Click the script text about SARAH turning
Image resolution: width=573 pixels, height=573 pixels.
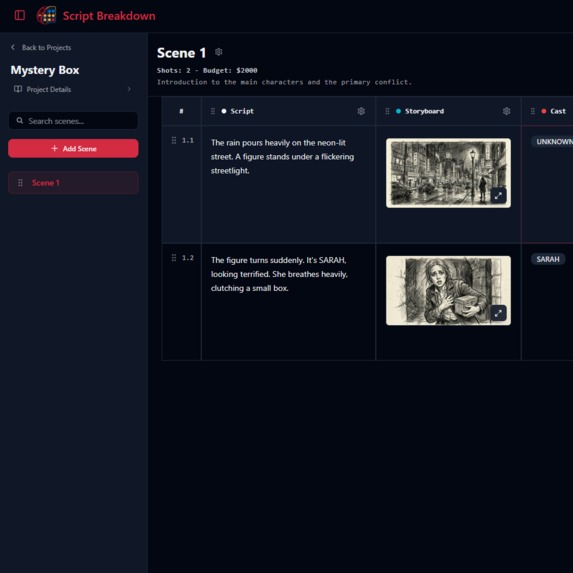(279, 274)
